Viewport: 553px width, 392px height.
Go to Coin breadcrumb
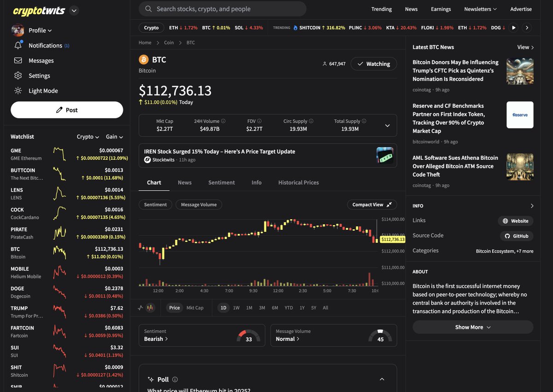click(x=169, y=42)
